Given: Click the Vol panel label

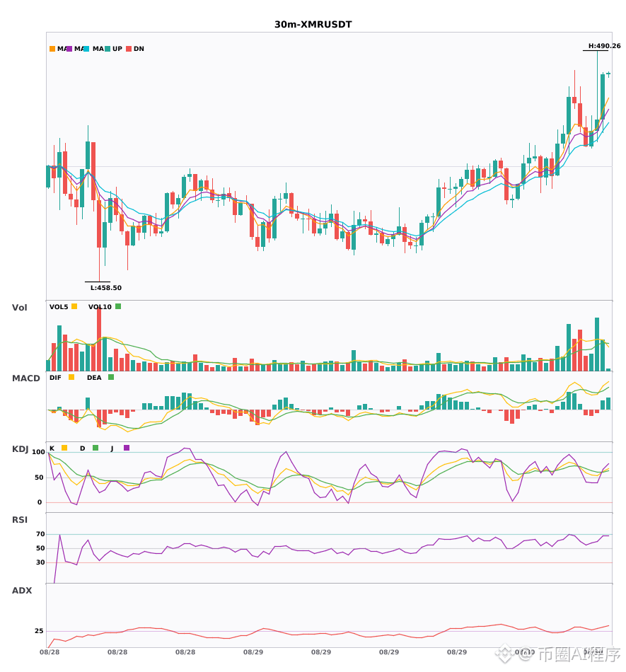Looking at the screenshot, I should pyautogui.click(x=19, y=308).
